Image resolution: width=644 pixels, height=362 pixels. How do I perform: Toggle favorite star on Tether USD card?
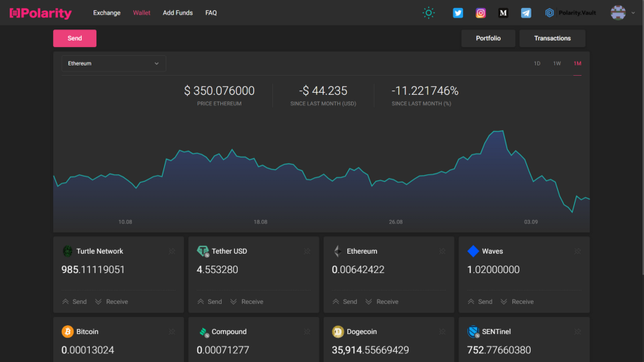pos(308,252)
